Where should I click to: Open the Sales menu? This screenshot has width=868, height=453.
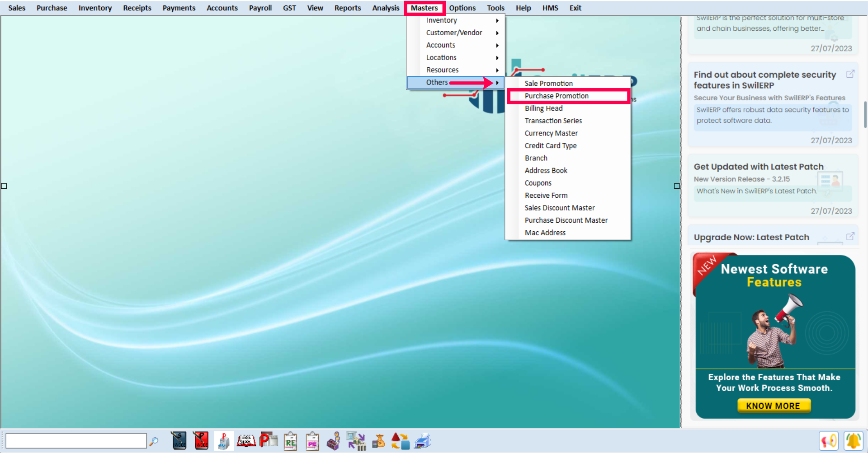(x=17, y=8)
